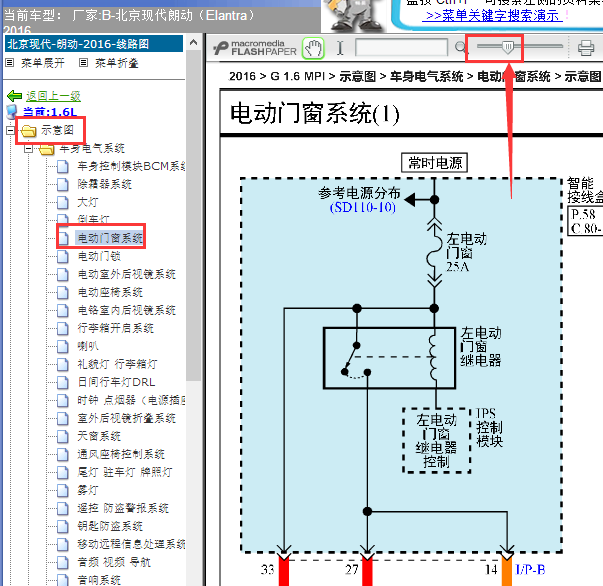The height and width of the screenshot is (586, 603).
Task: Click the page icon beside 钥匙防盗系统
Action: (x=63, y=526)
